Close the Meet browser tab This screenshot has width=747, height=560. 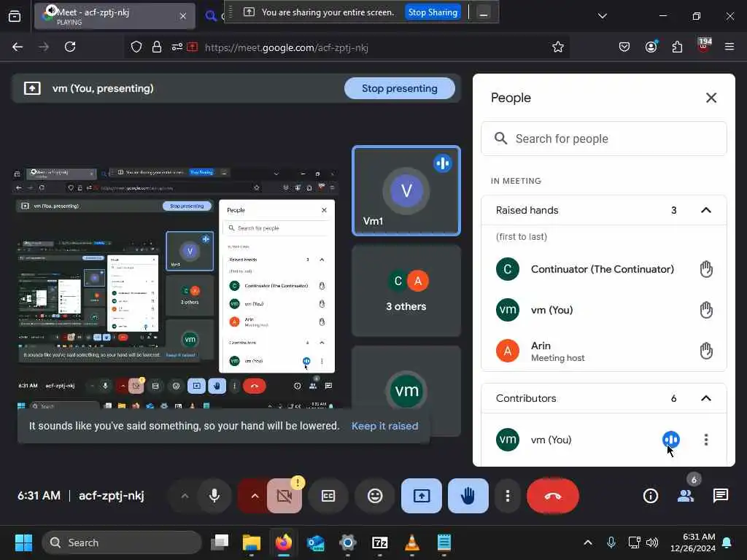pos(183,16)
